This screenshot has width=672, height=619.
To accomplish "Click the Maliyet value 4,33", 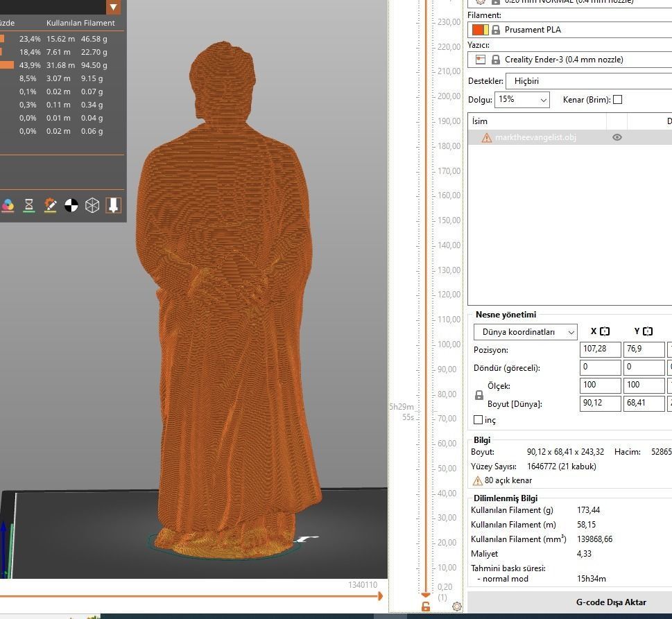I will [584, 554].
